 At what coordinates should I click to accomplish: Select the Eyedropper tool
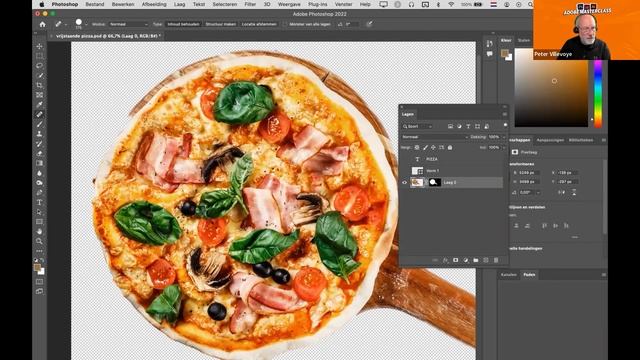click(40, 105)
